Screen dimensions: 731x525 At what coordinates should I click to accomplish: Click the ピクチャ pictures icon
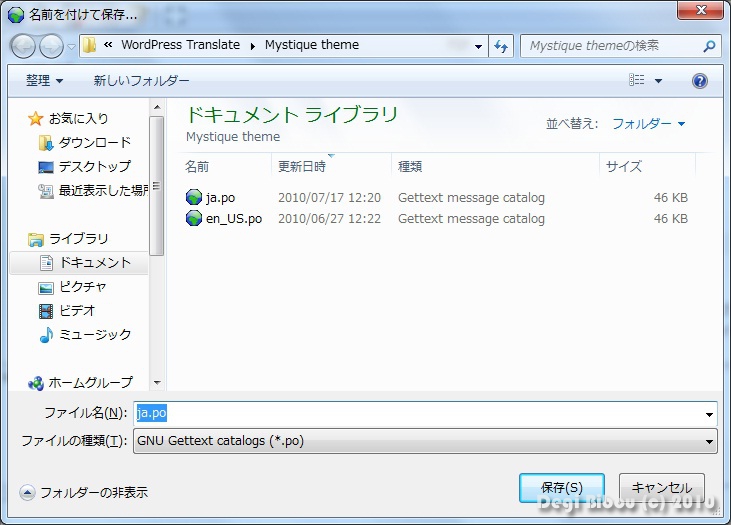[46, 288]
